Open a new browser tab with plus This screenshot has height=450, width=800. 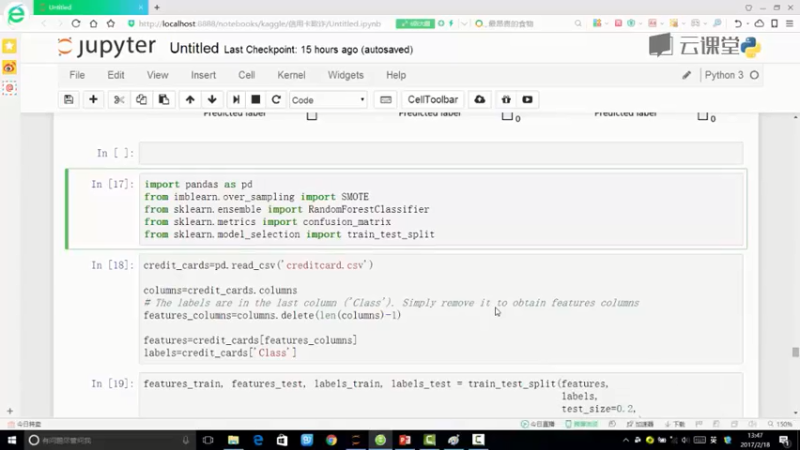pyautogui.click(x=157, y=7)
